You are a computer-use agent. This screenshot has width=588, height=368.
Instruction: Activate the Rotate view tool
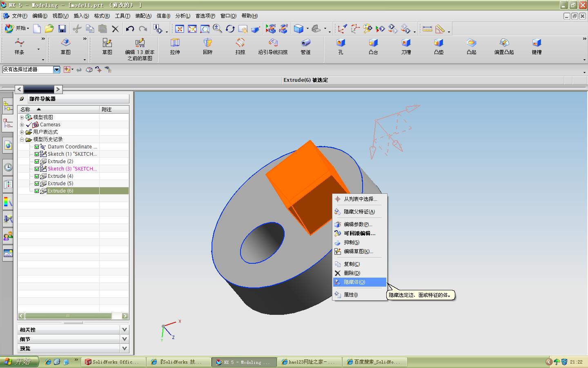pos(230,29)
